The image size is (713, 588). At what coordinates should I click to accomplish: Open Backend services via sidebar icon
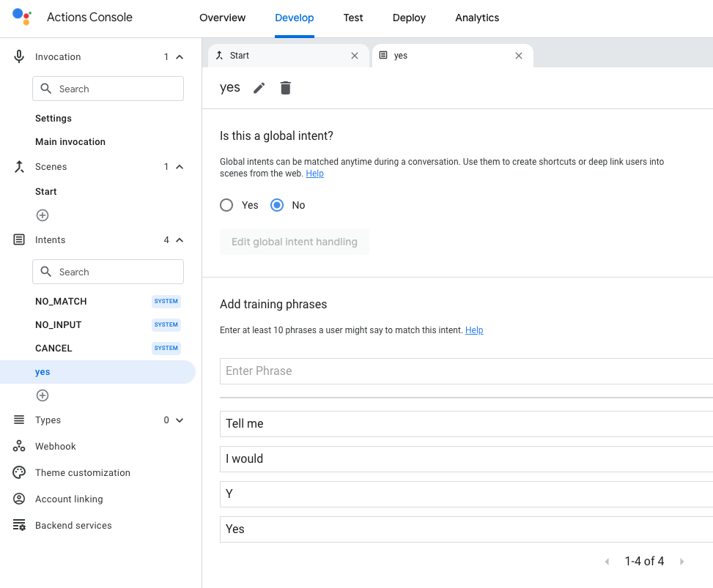pos(18,525)
